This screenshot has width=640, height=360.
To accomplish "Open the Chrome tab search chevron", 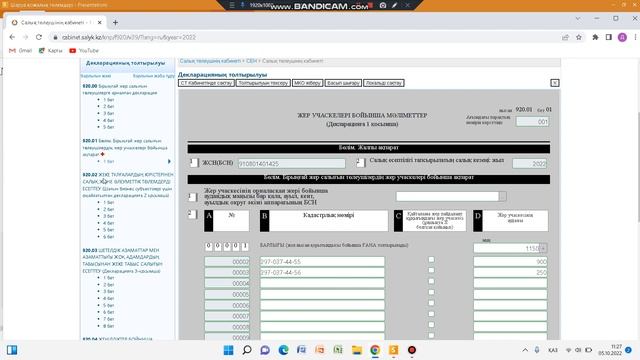I will point(578,19).
